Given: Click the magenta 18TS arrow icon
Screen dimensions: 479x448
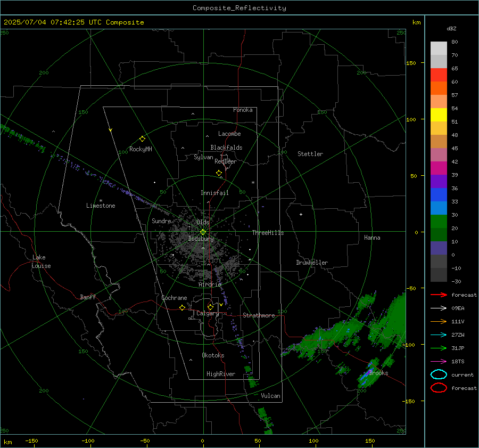Looking at the screenshot, I should pos(439,361).
